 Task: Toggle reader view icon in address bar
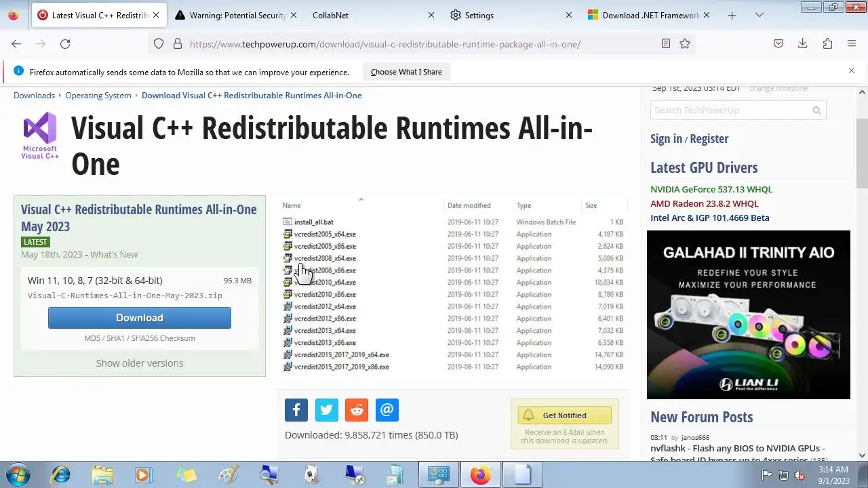[x=666, y=43]
